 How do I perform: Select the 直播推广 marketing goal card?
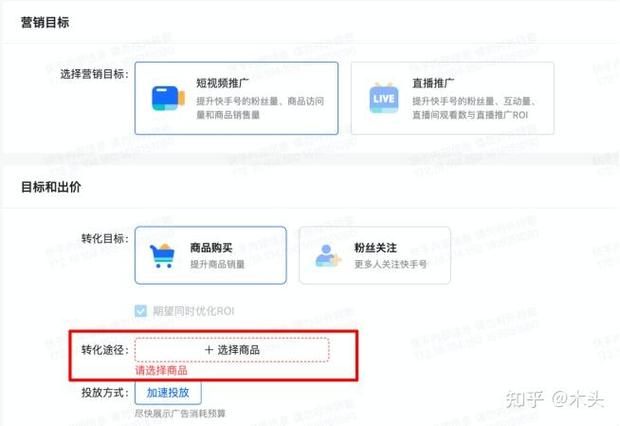click(452, 98)
